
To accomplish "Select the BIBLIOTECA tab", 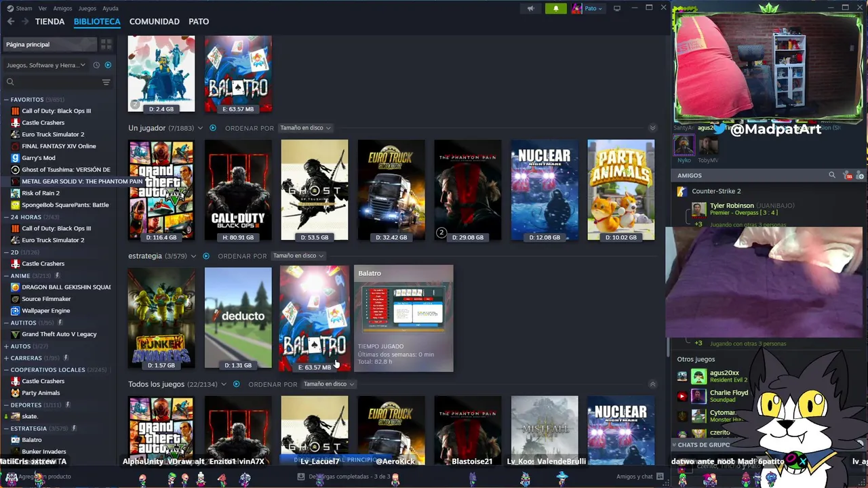I will [97, 22].
